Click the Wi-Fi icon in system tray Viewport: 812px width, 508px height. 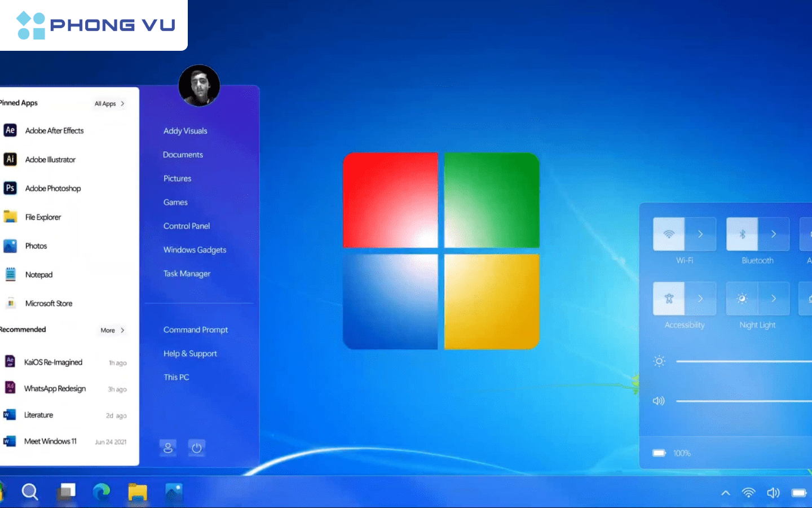[748, 493]
